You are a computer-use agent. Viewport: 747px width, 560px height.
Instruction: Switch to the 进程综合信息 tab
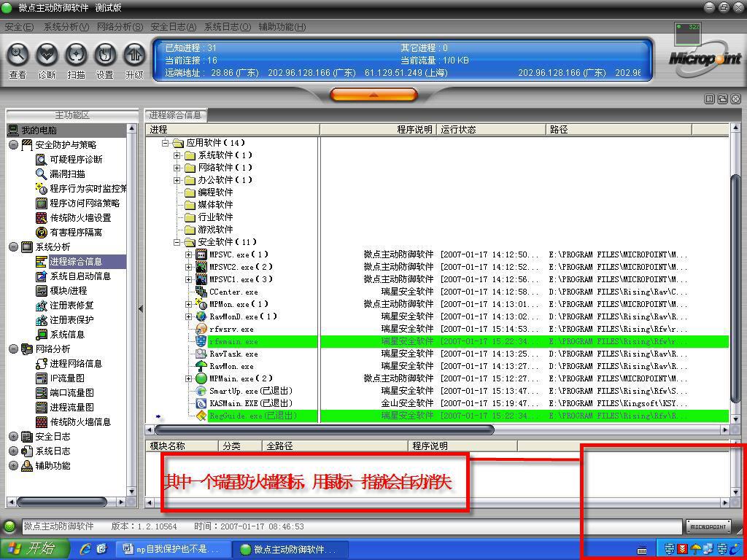175,114
